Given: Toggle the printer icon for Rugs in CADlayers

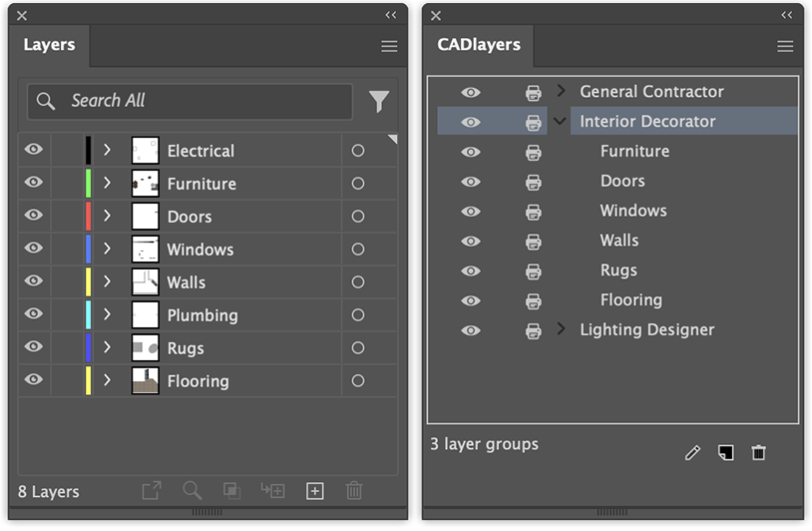Looking at the screenshot, I should (534, 271).
